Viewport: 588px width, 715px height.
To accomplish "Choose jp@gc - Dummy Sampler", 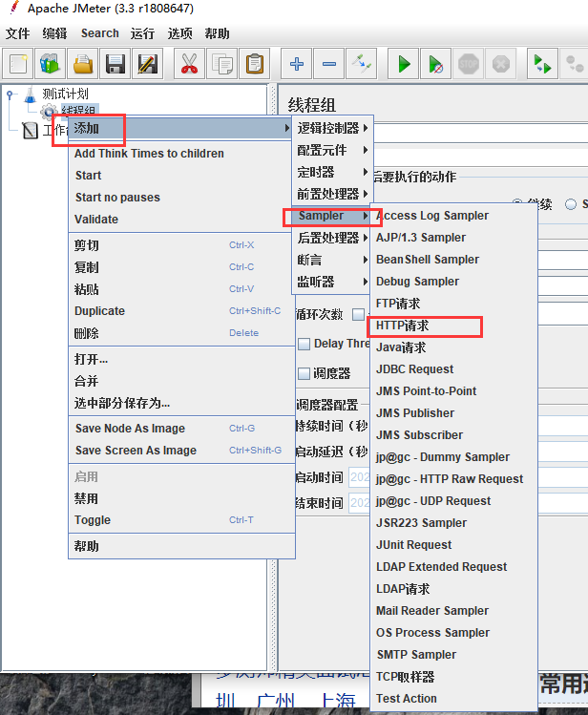I will click(x=453, y=457).
